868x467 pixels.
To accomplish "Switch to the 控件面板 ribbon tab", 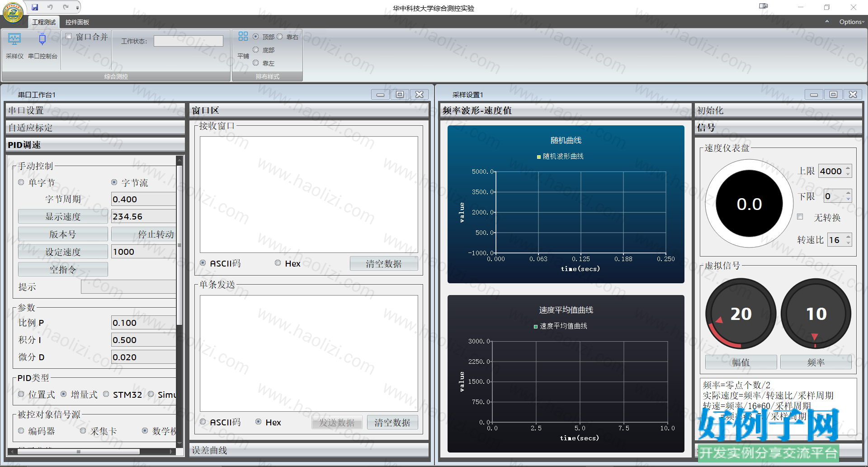I will point(77,22).
